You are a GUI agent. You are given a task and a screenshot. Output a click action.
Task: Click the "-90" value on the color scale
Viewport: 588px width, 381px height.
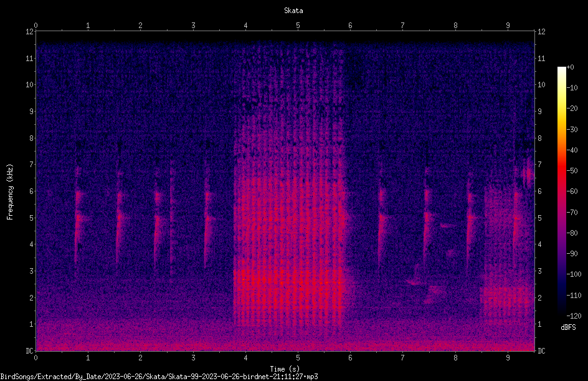pyautogui.click(x=572, y=254)
